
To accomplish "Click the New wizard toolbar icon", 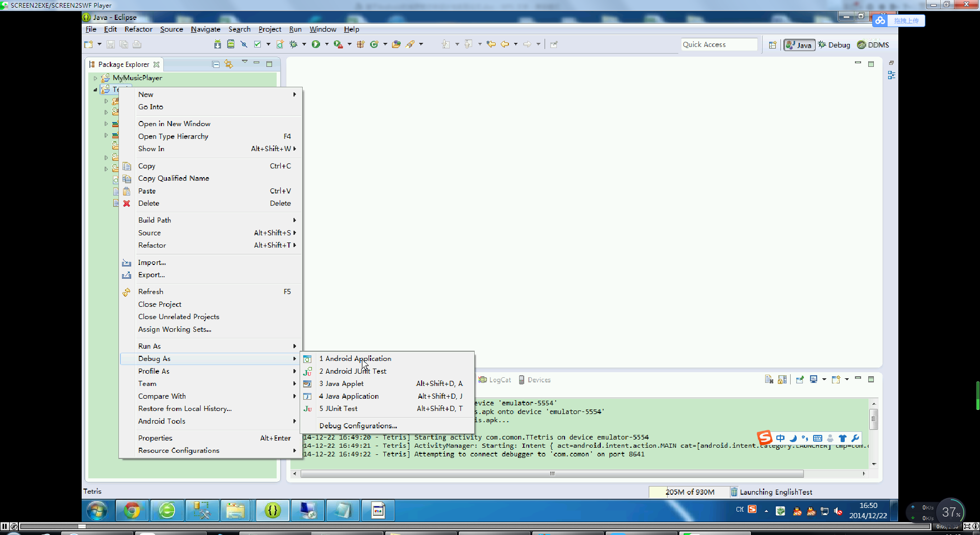I will click(x=89, y=44).
